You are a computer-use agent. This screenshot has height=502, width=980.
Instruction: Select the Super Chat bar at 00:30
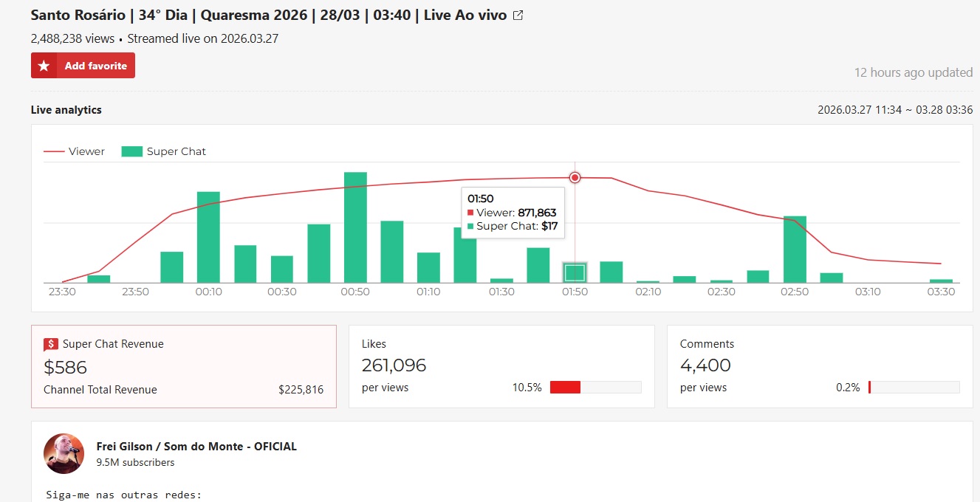(x=282, y=269)
